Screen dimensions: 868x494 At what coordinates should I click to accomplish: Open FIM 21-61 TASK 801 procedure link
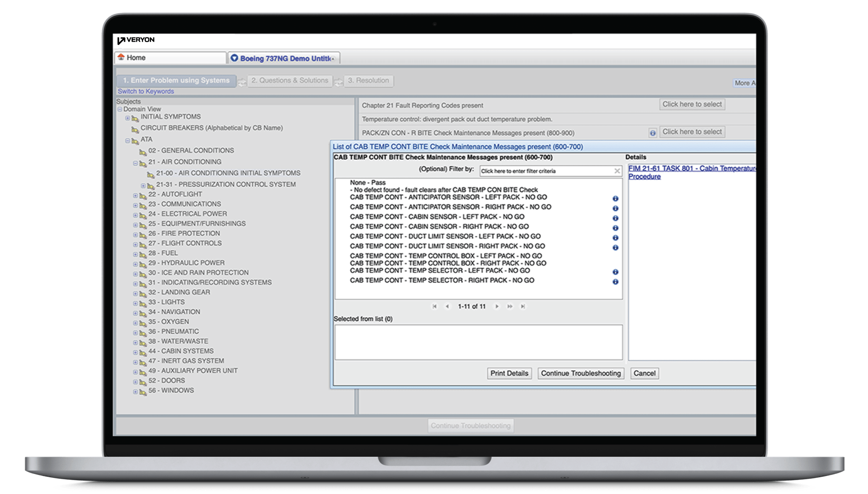pos(692,172)
